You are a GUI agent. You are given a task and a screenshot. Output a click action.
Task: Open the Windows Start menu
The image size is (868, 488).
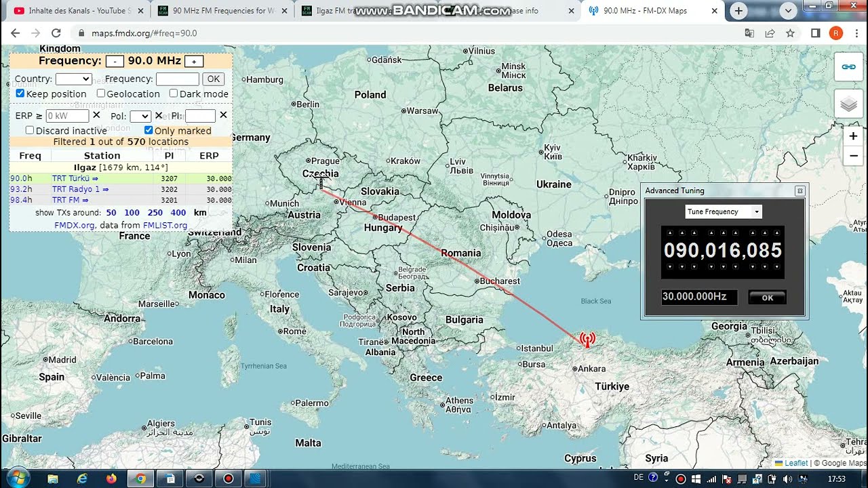[x=17, y=478]
